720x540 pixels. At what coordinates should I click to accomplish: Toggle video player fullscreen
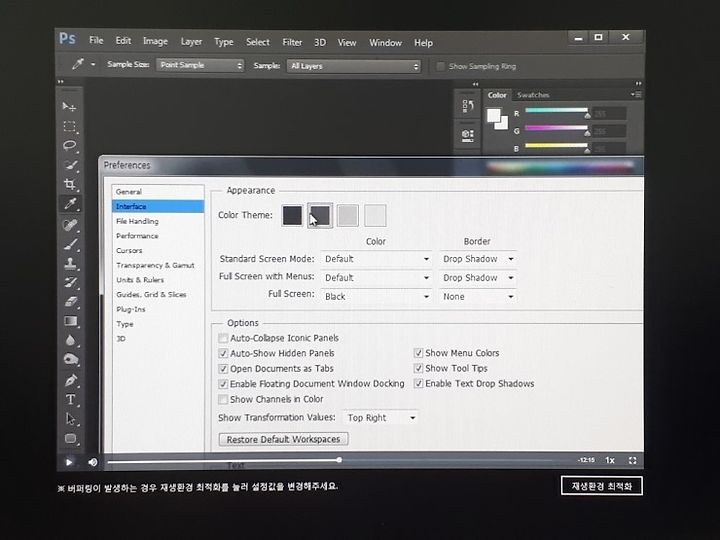pos(632,461)
